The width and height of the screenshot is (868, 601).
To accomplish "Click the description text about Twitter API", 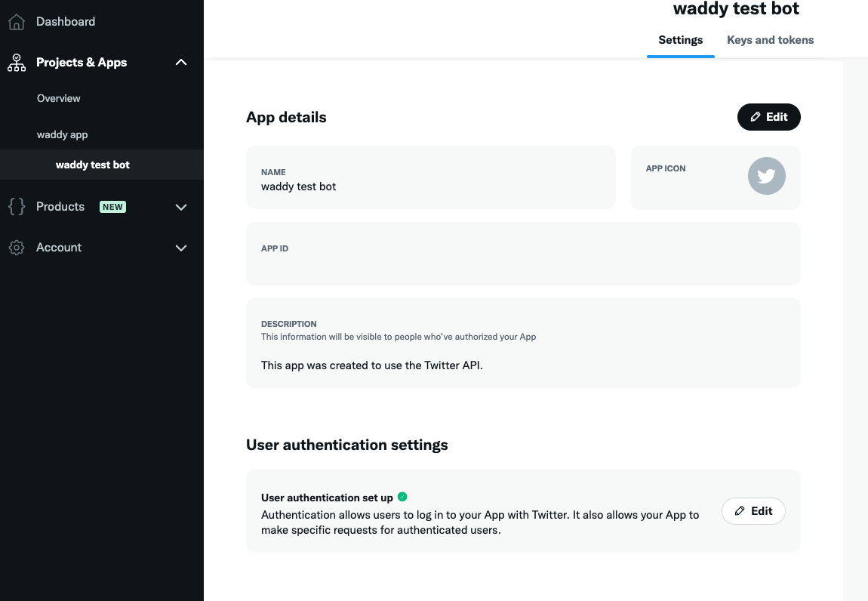I will pos(372,365).
